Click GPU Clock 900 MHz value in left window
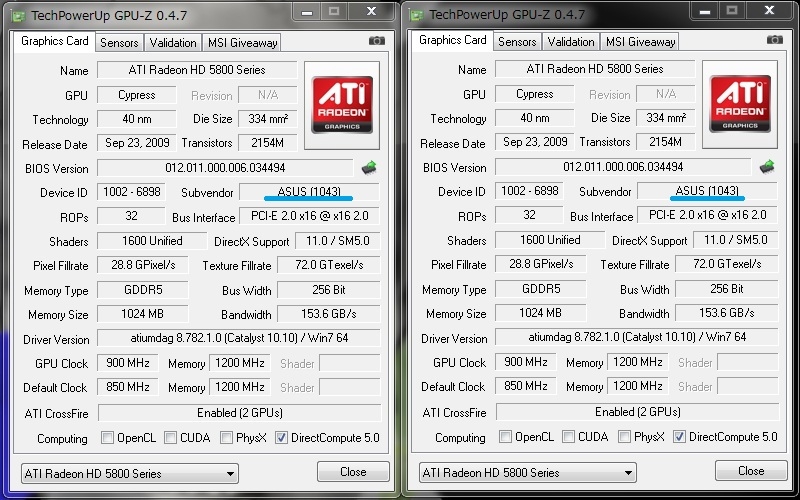800x500 pixels. point(128,363)
